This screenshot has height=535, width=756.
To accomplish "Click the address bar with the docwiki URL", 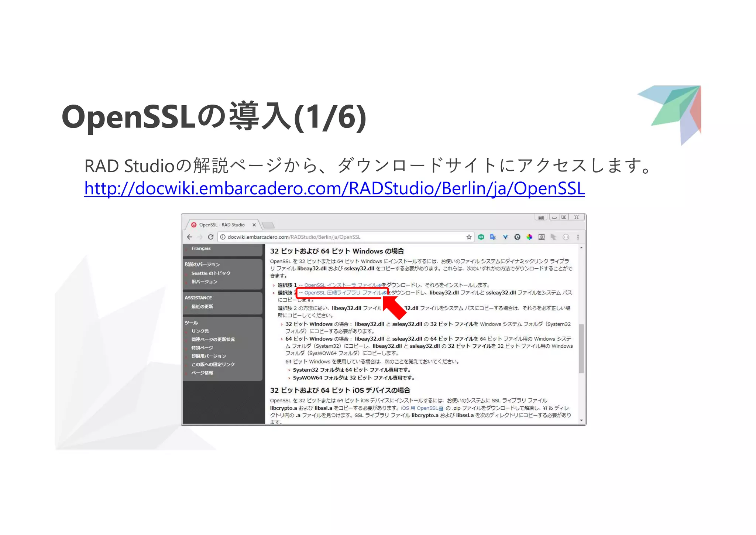I will click(345, 237).
